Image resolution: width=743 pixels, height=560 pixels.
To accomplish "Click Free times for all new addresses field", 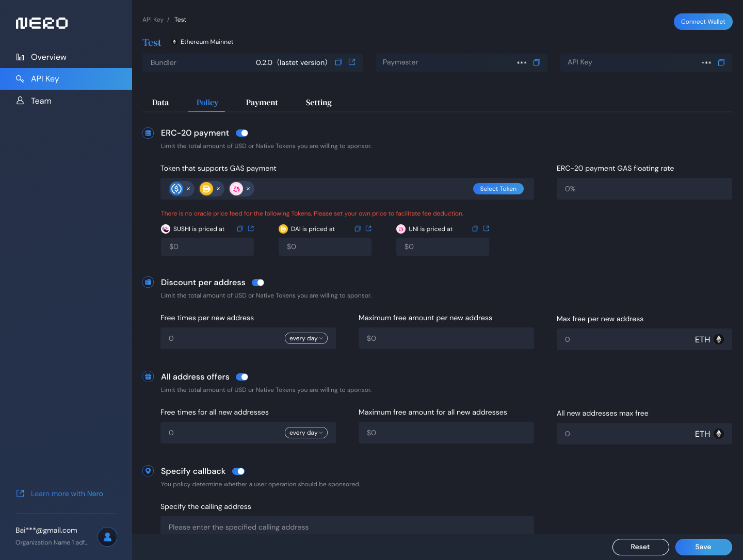I will [x=248, y=433].
